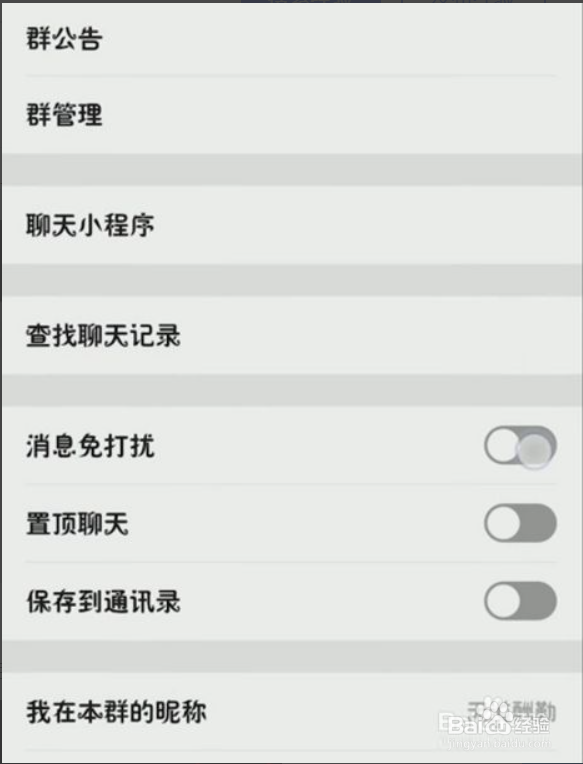This screenshot has height=764, width=583.
Task: Click the gray divider below 查找聊天记录
Action: point(291,390)
